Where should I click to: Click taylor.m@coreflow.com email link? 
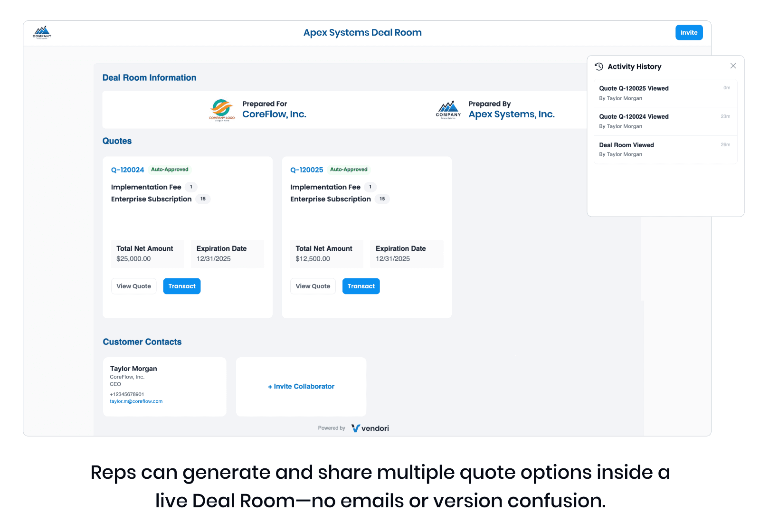click(x=136, y=401)
